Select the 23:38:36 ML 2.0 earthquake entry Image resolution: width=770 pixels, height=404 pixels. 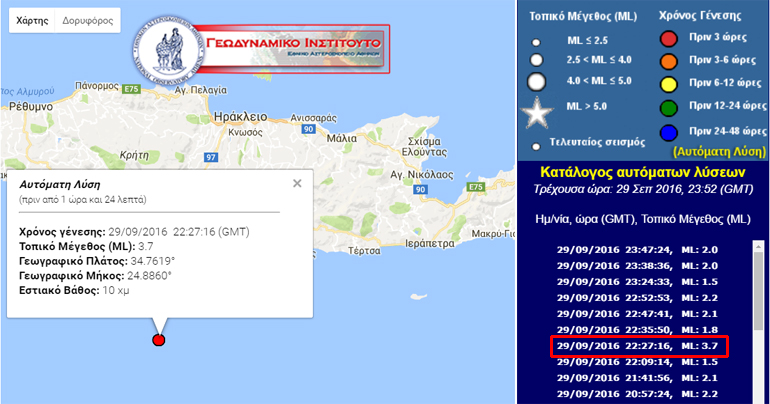[637, 266]
